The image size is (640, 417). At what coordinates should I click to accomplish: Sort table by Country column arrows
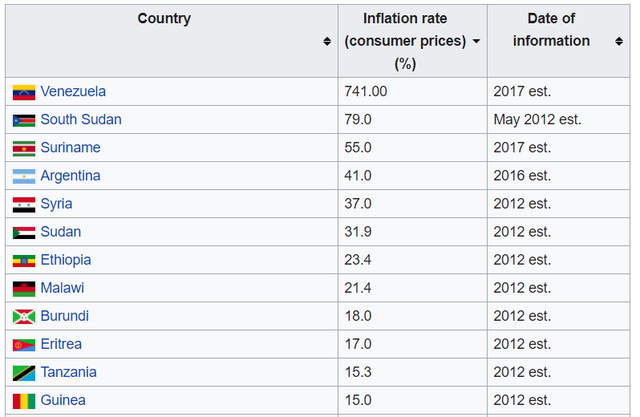point(327,41)
